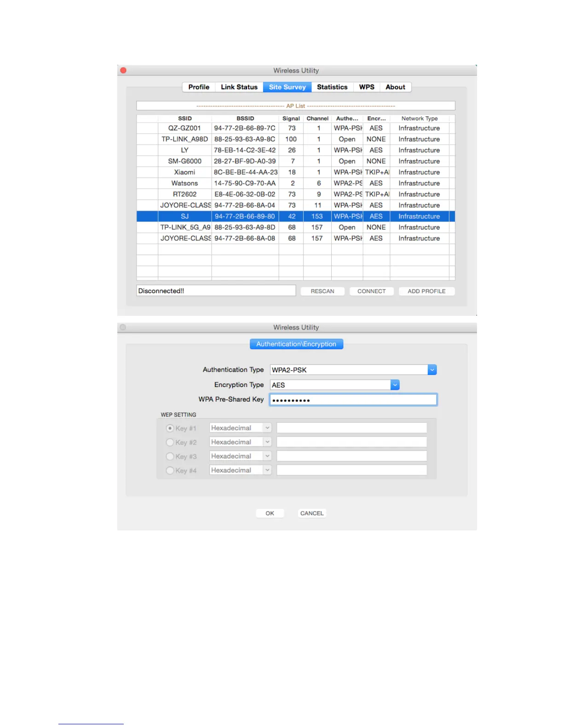Sort AP list by Signal column header
563x728 pixels.
291,119
